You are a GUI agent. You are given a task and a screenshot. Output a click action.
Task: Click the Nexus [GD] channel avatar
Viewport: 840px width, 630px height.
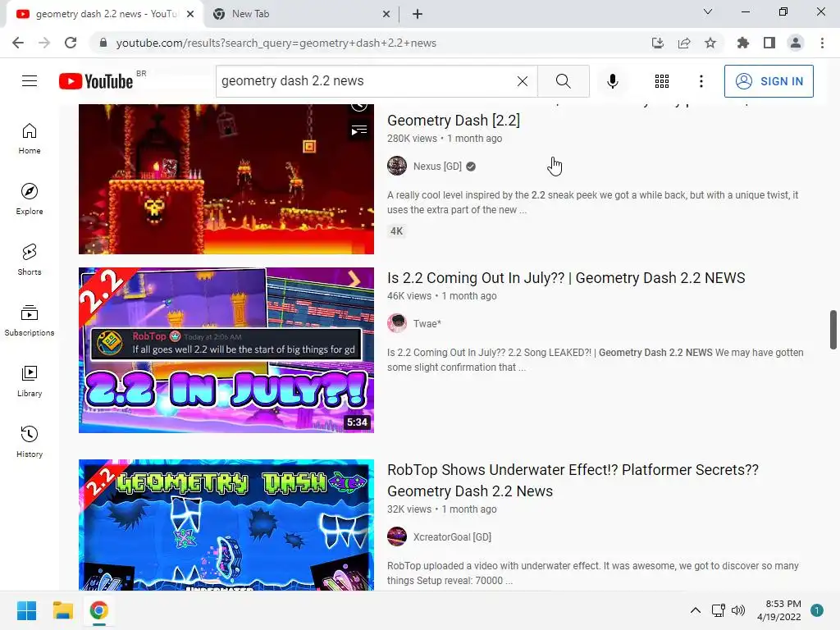[x=397, y=166]
